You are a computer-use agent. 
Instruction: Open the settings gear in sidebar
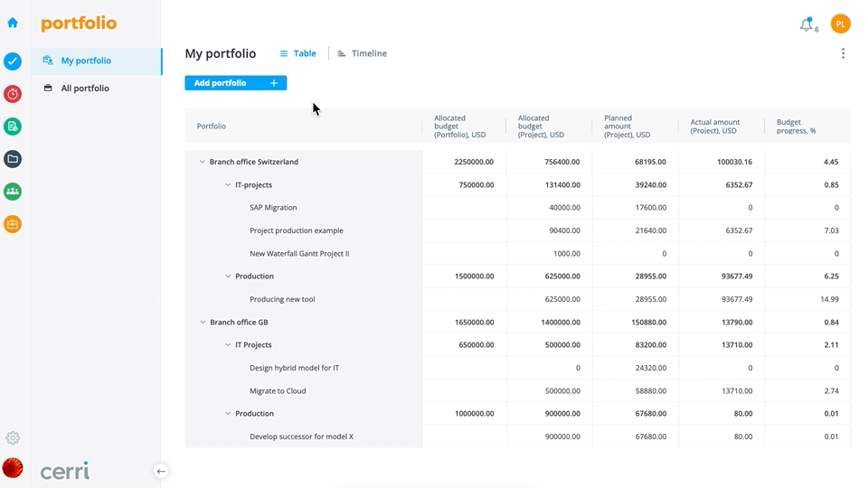(x=13, y=438)
